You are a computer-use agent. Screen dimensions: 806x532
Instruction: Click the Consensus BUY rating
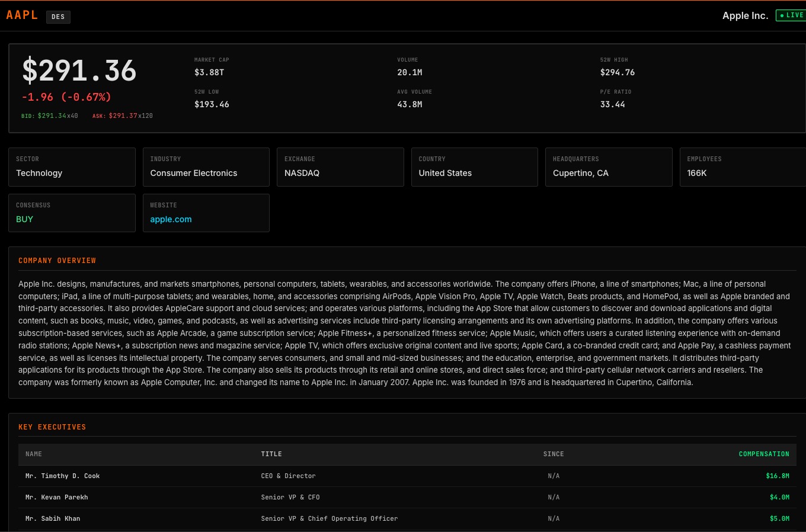pyautogui.click(x=24, y=219)
